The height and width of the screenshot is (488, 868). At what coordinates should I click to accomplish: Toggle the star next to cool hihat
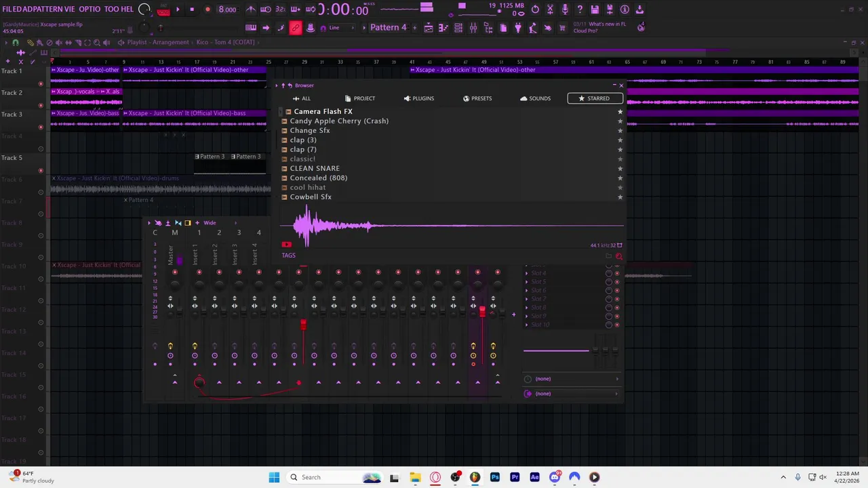(x=620, y=187)
